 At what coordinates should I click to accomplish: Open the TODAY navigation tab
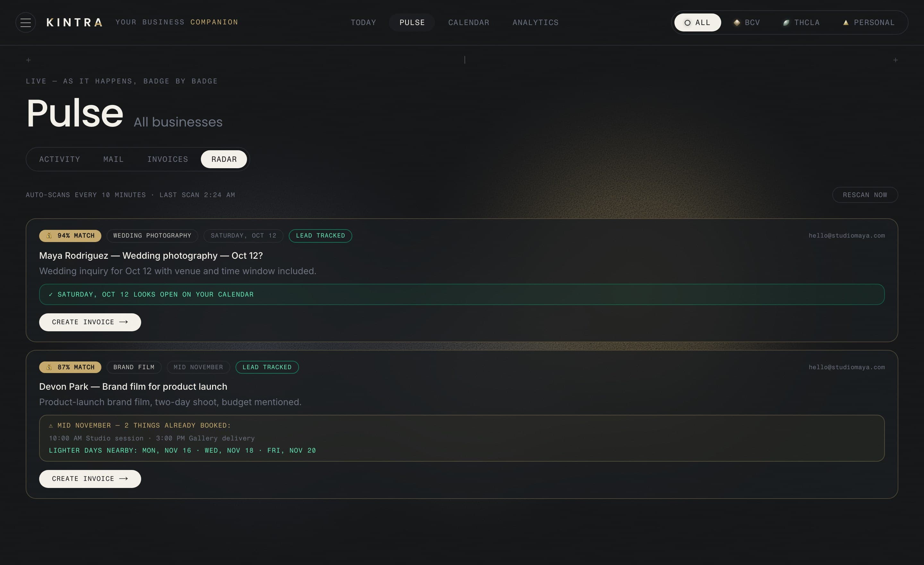[363, 22]
